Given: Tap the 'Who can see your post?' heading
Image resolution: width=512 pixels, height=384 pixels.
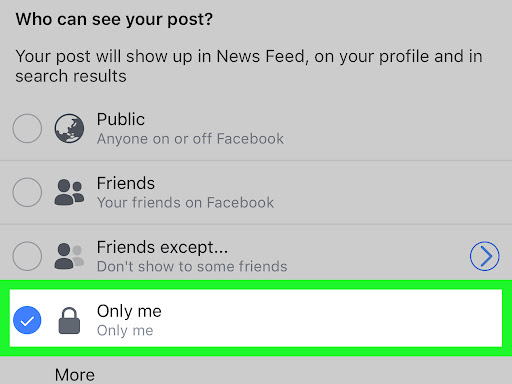Looking at the screenshot, I should click(x=114, y=19).
